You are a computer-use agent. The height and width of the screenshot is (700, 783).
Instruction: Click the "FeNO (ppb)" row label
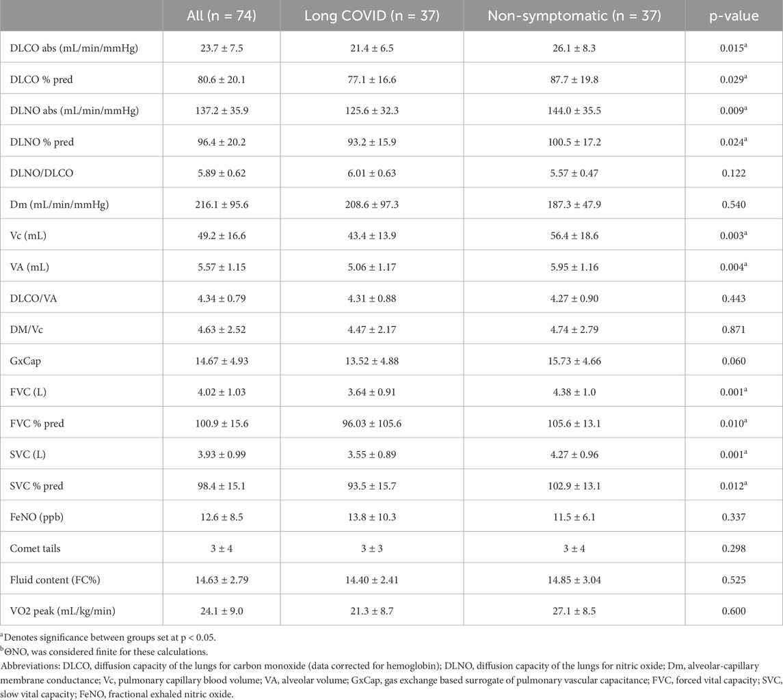36,517
